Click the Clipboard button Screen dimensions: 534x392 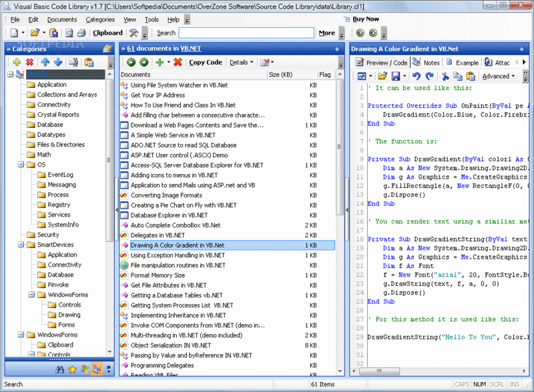(107, 33)
